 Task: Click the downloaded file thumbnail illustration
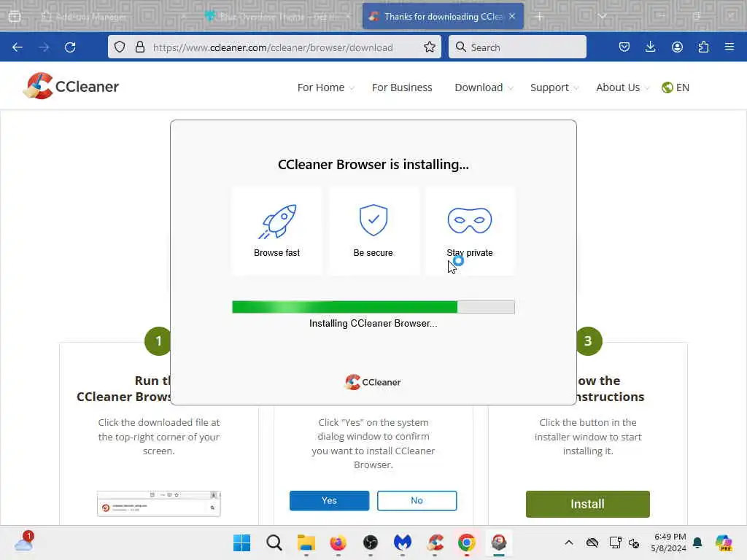[158, 503]
